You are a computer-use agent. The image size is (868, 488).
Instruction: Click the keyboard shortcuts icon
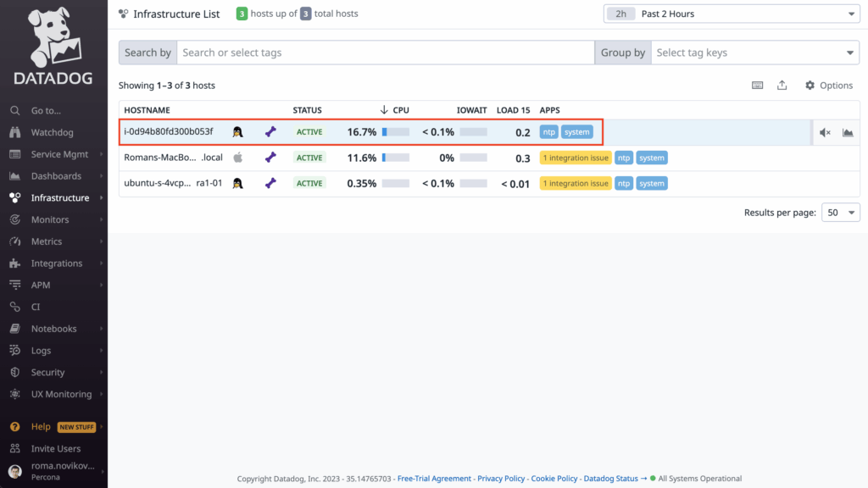758,86
